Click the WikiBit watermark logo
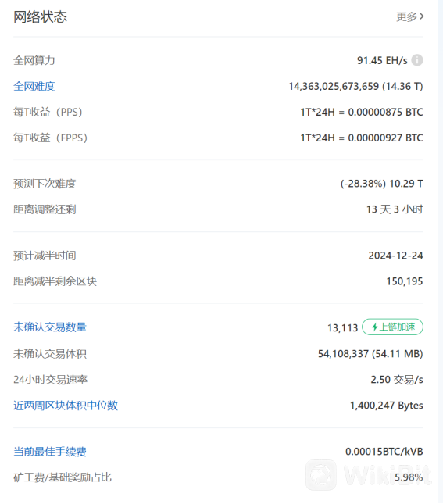Image resolution: width=443 pixels, height=504 pixels. (x=321, y=475)
